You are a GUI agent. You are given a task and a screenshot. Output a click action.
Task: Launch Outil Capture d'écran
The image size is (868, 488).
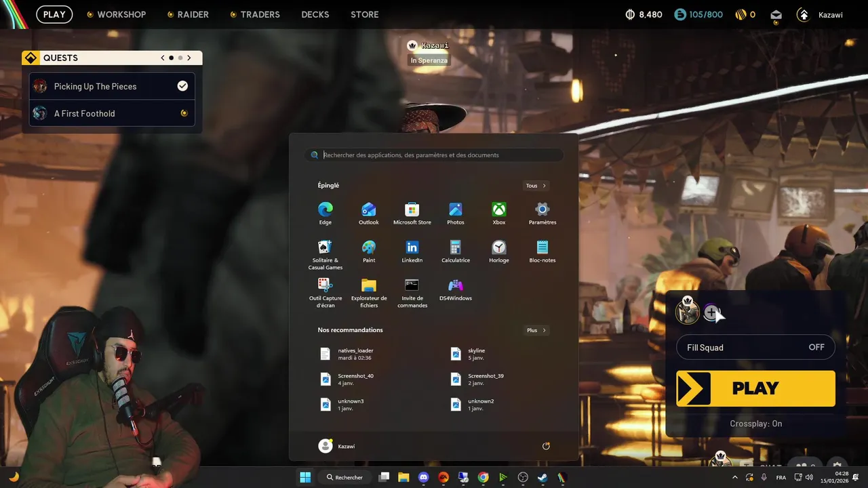coord(325,292)
